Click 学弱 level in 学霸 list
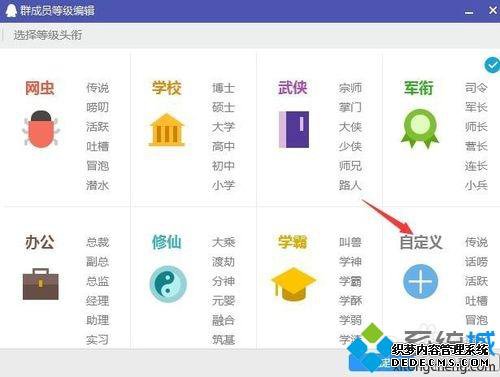 (350, 320)
